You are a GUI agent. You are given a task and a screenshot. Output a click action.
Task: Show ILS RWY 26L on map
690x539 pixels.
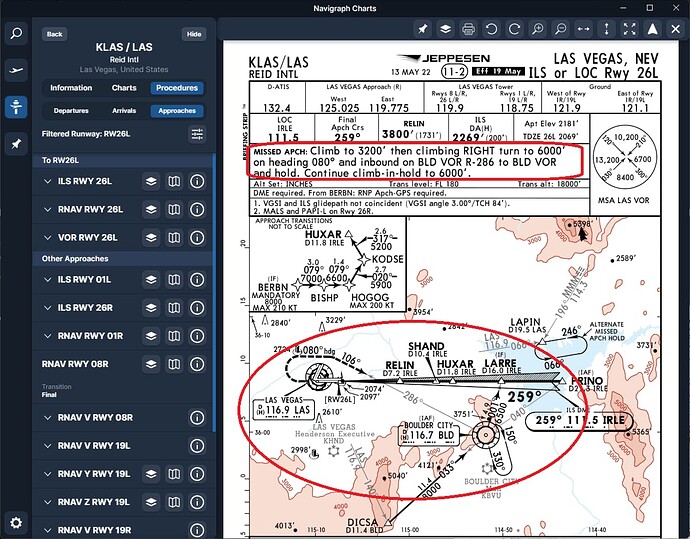click(x=174, y=181)
